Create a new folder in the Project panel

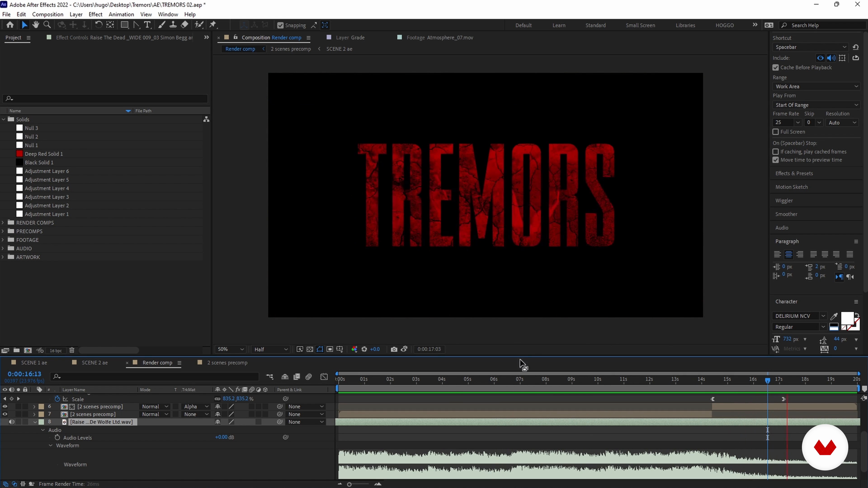(x=17, y=350)
